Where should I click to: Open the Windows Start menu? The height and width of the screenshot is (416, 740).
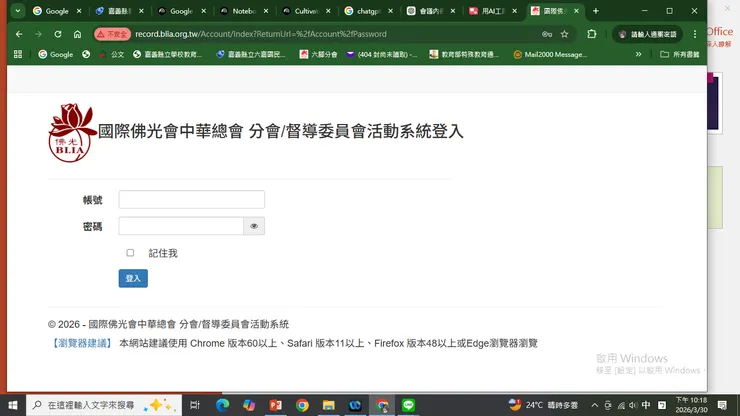13,405
